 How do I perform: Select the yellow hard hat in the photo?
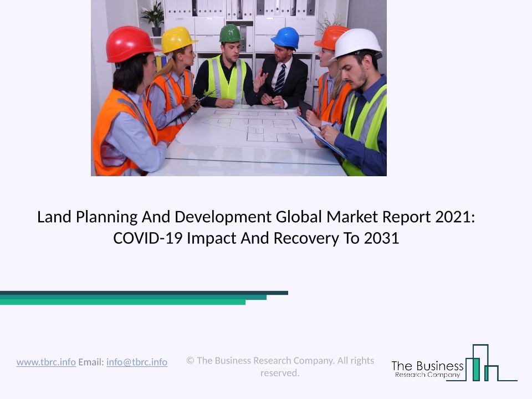pyautogui.click(x=177, y=39)
